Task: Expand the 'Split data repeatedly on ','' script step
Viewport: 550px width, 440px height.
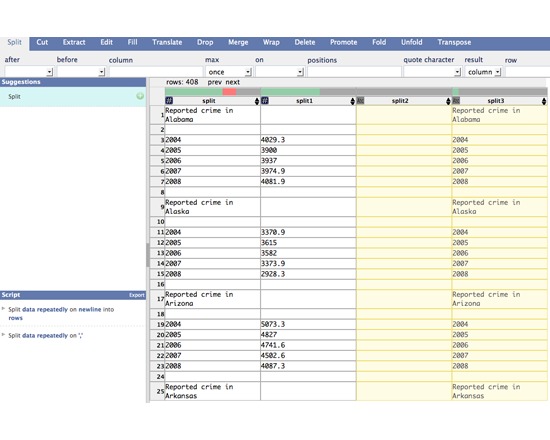Action: (x=4, y=335)
